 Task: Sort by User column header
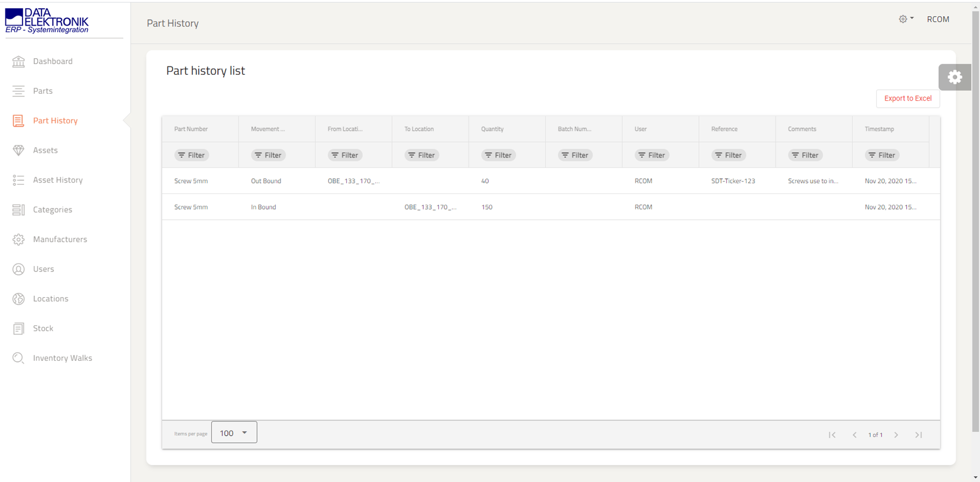(641, 129)
